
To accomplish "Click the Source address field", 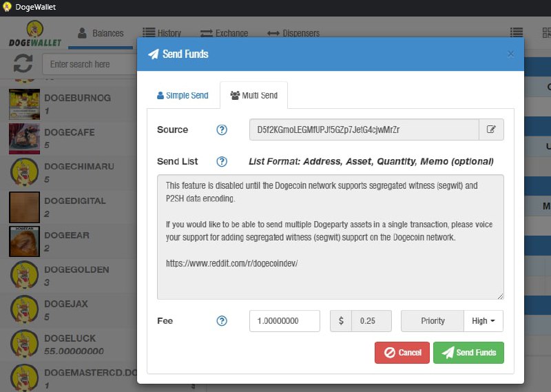I will point(364,130).
